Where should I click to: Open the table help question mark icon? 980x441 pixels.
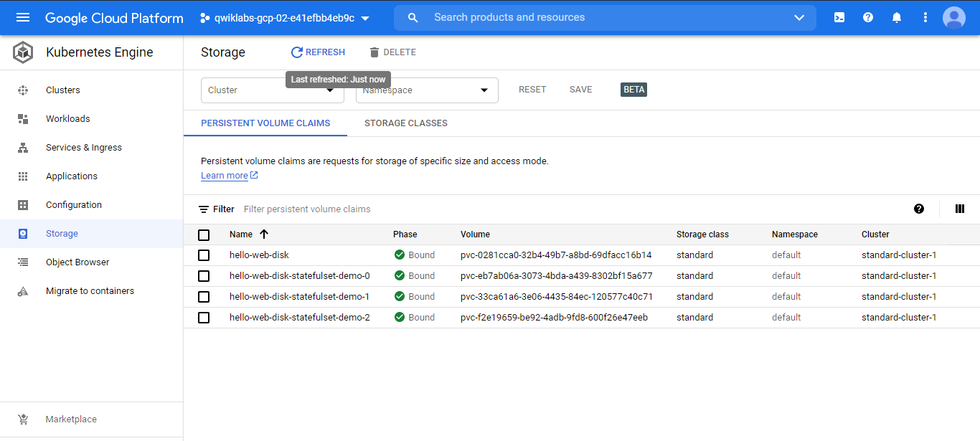coord(919,209)
